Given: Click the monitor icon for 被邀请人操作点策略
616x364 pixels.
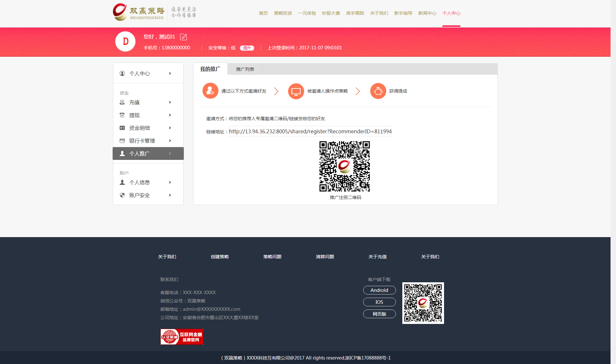Looking at the screenshot, I should 296,91.
